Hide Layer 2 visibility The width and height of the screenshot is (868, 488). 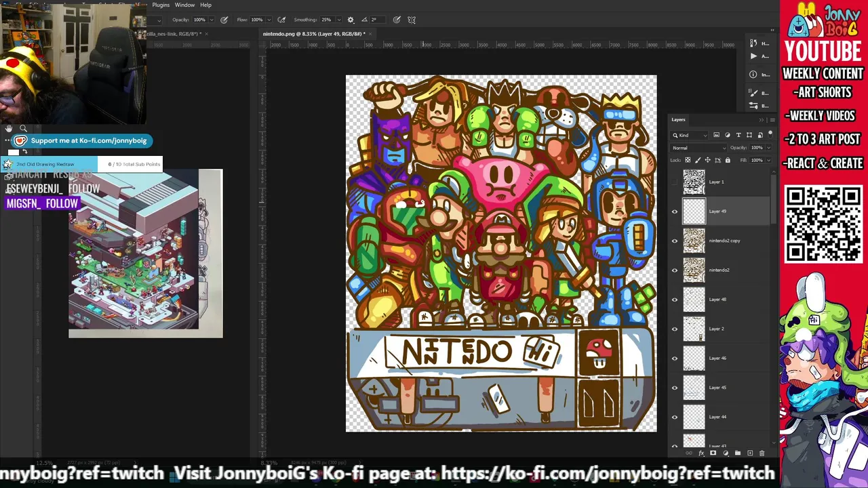[674, 329]
